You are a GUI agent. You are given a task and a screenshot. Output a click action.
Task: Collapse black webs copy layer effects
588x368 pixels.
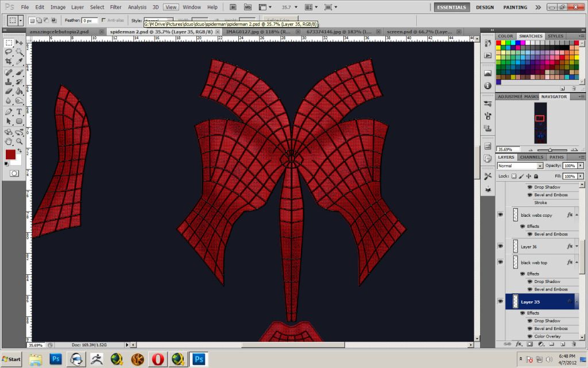click(x=577, y=215)
